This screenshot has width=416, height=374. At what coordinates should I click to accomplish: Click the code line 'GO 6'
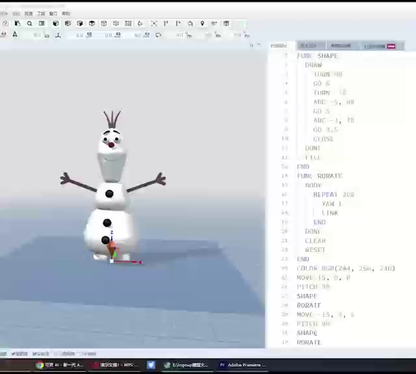pyautogui.click(x=322, y=83)
